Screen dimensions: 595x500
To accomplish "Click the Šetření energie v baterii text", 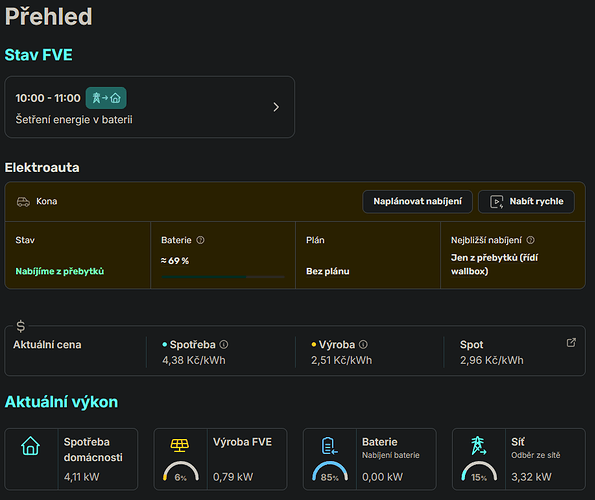I will click(74, 120).
